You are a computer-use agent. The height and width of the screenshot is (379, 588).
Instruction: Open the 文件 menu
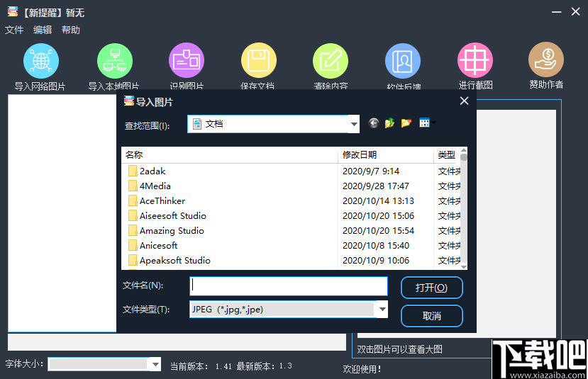pos(14,30)
